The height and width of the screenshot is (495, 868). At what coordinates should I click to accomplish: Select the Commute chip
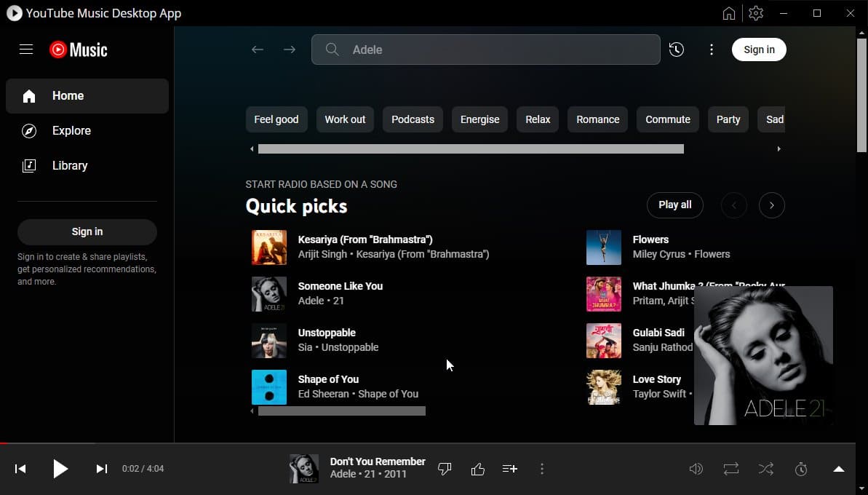(x=668, y=119)
